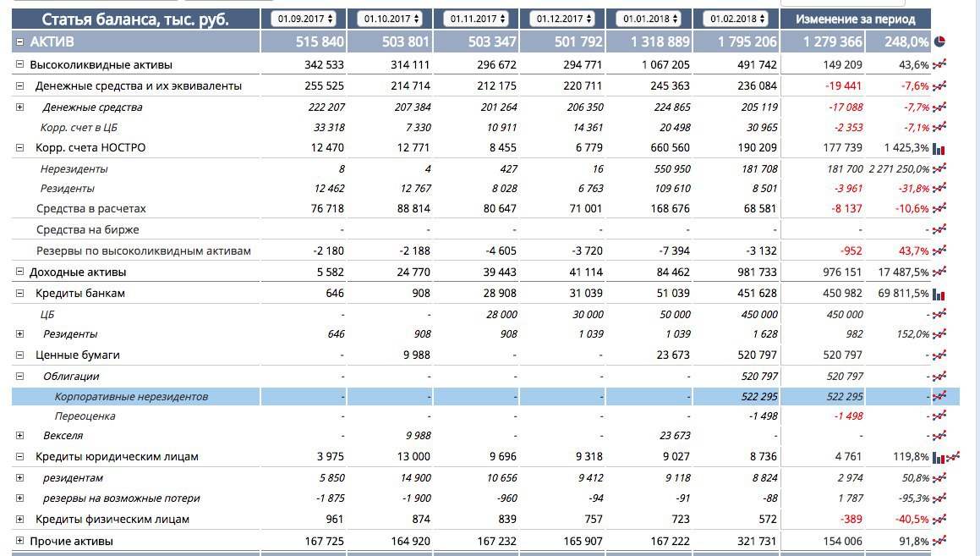The image size is (980, 556).
Task: Click the 248,0% cell in АКТИВ row
Action: [906, 42]
